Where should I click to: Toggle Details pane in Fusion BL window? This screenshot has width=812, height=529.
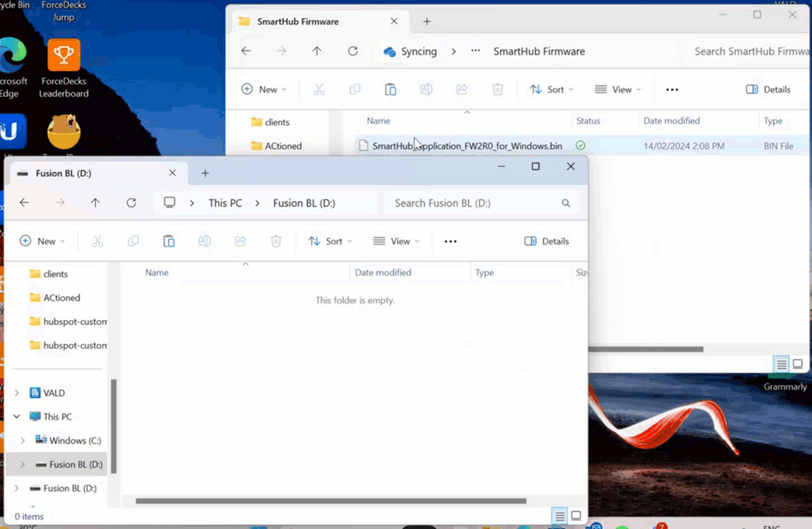coord(546,241)
